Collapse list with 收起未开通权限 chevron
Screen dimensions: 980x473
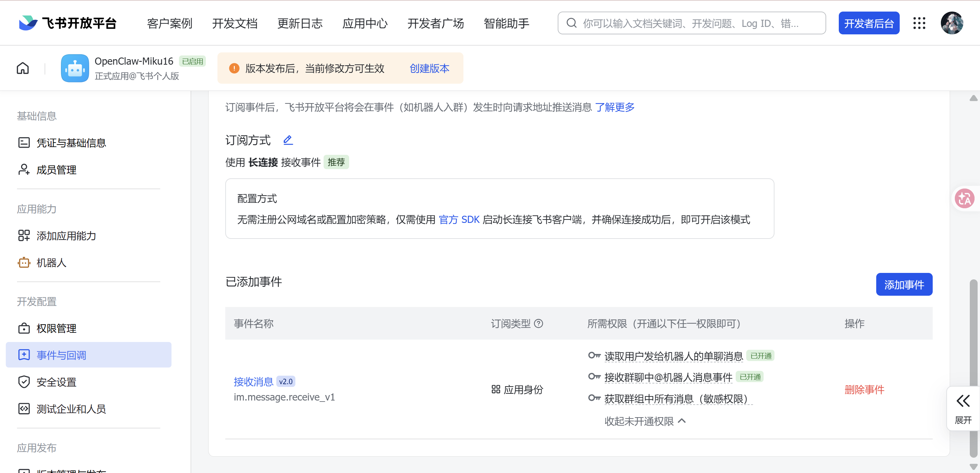click(x=682, y=421)
